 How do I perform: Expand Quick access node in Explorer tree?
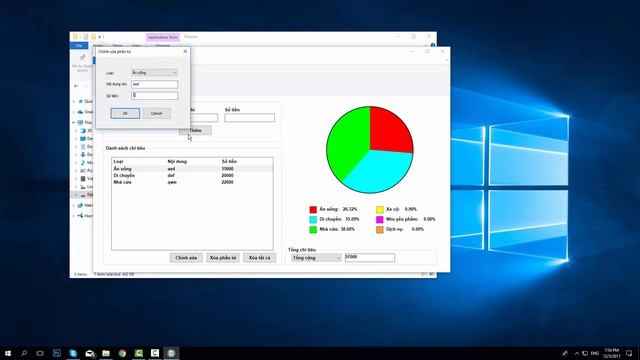[x=74, y=101]
